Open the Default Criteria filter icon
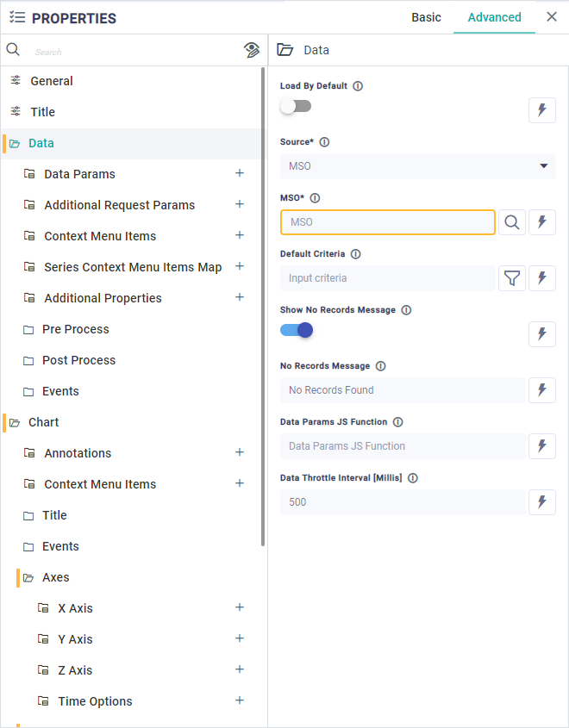 click(511, 278)
